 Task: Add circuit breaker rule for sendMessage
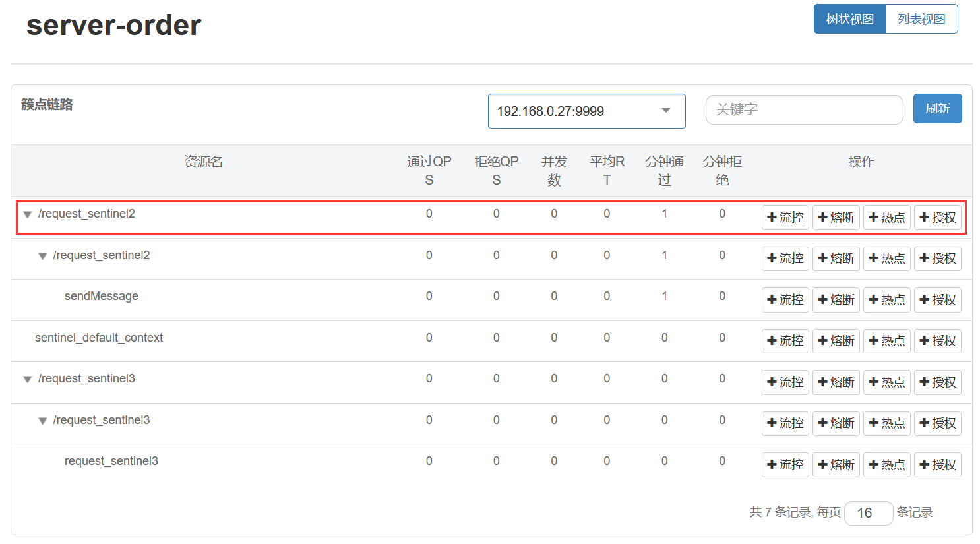(x=836, y=300)
